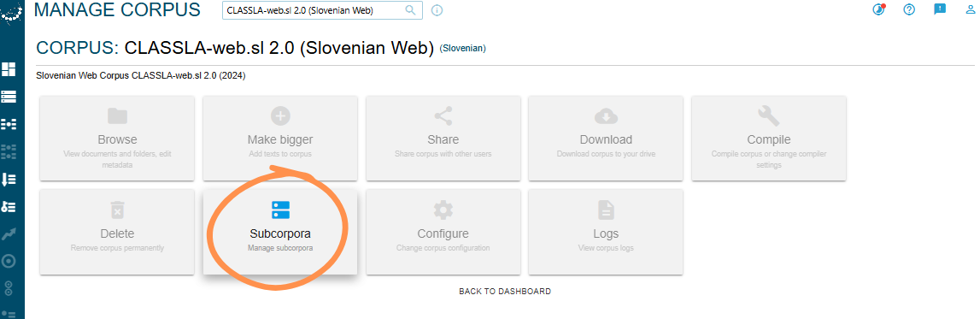Open the word sketch icon in sidebar

pyautogui.click(x=9, y=125)
